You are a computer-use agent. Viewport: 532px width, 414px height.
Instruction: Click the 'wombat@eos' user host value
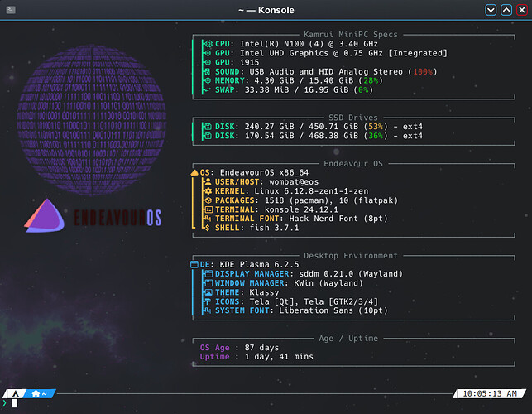(x=294, y=181)
